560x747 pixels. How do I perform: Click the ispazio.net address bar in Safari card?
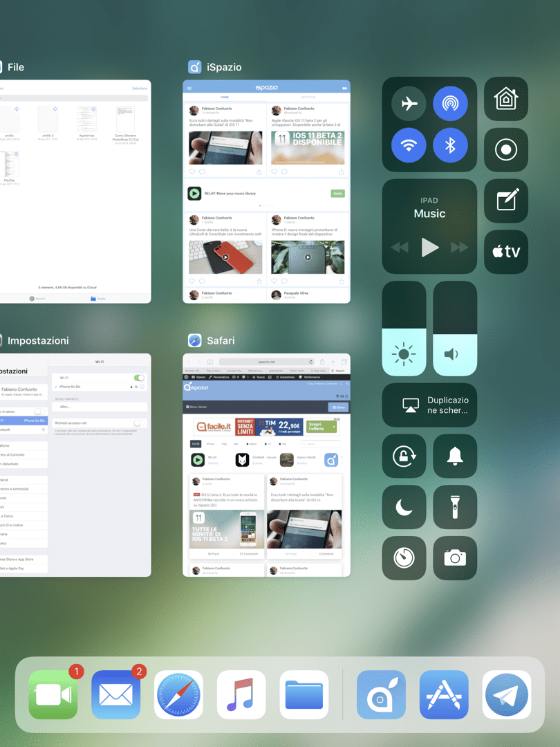click(267, 362)
